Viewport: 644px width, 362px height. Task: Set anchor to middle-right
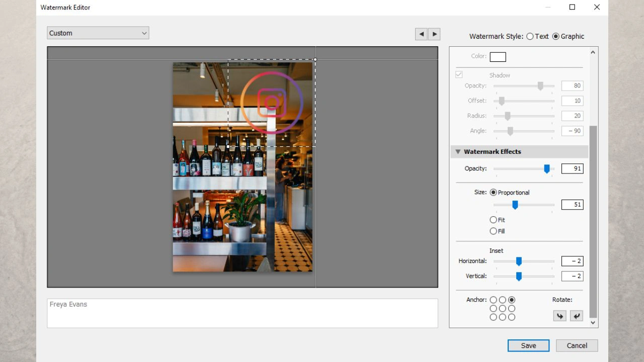click(x=512, y=308)
